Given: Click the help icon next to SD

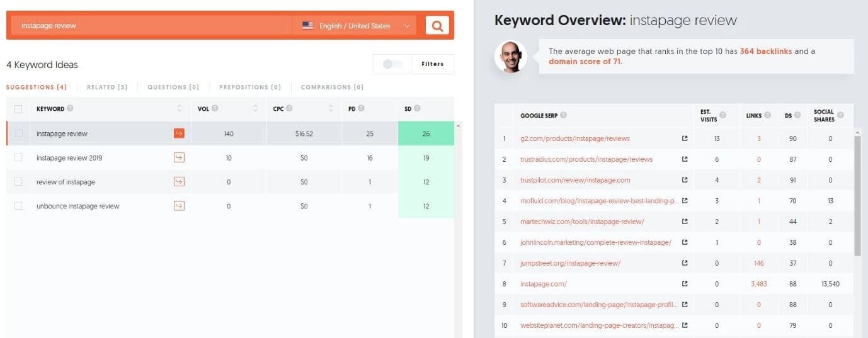Looking at the screenshot, I should tap(417, 108).
